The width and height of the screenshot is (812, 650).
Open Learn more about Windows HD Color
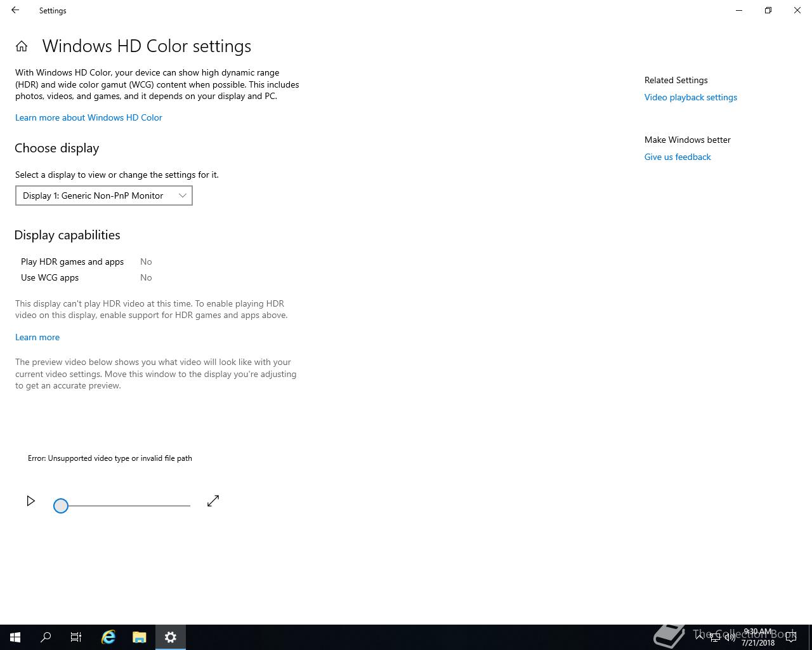(x=89, y=117)
